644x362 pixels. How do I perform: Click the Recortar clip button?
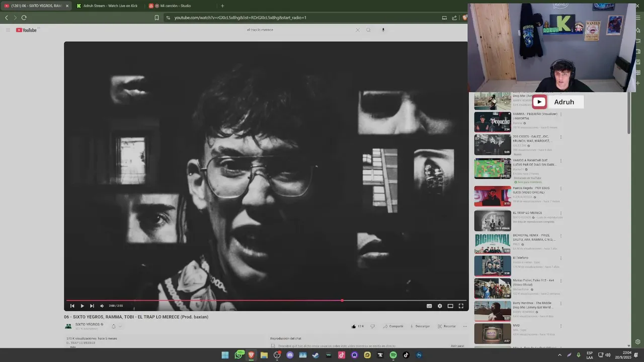pyautogui.click(x=447, y=326)
